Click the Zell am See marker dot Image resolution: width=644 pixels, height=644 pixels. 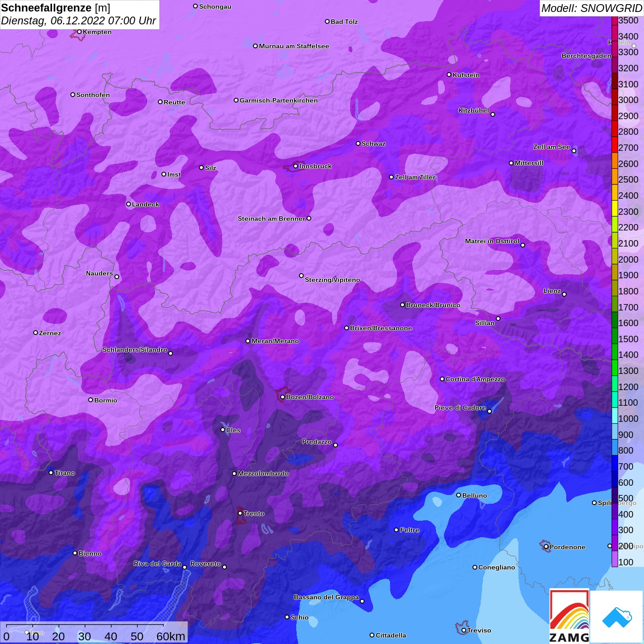pos(574,151)
